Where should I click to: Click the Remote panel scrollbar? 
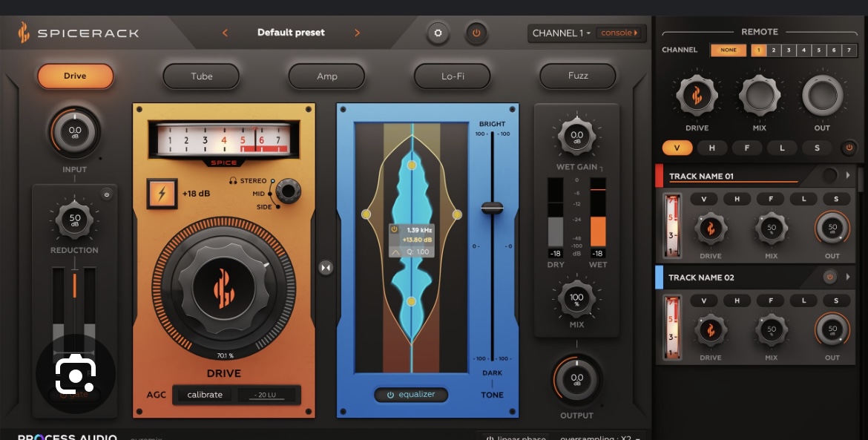[861, 180]
